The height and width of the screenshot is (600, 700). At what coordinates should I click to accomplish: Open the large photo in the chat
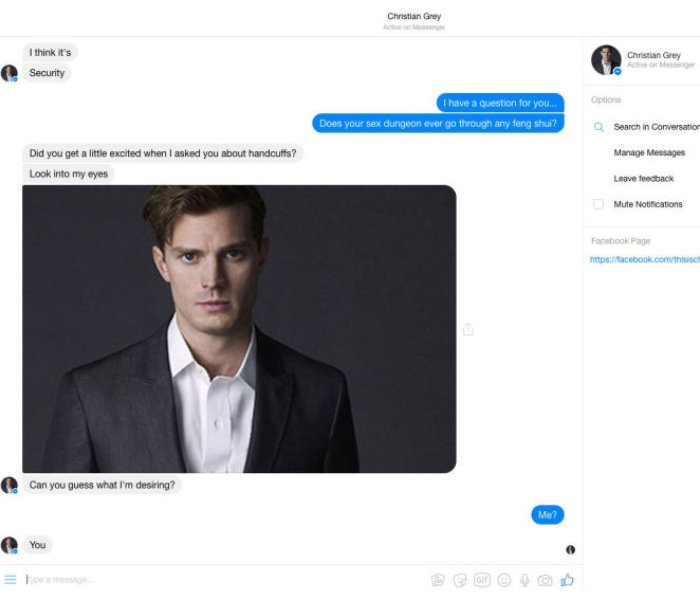point(239,329)
